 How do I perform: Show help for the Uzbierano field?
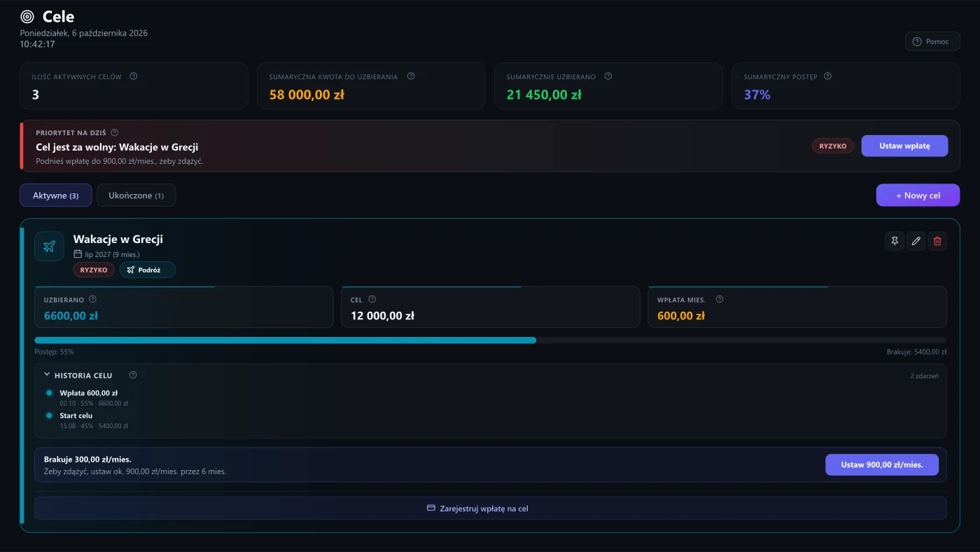tap(92, 299)
